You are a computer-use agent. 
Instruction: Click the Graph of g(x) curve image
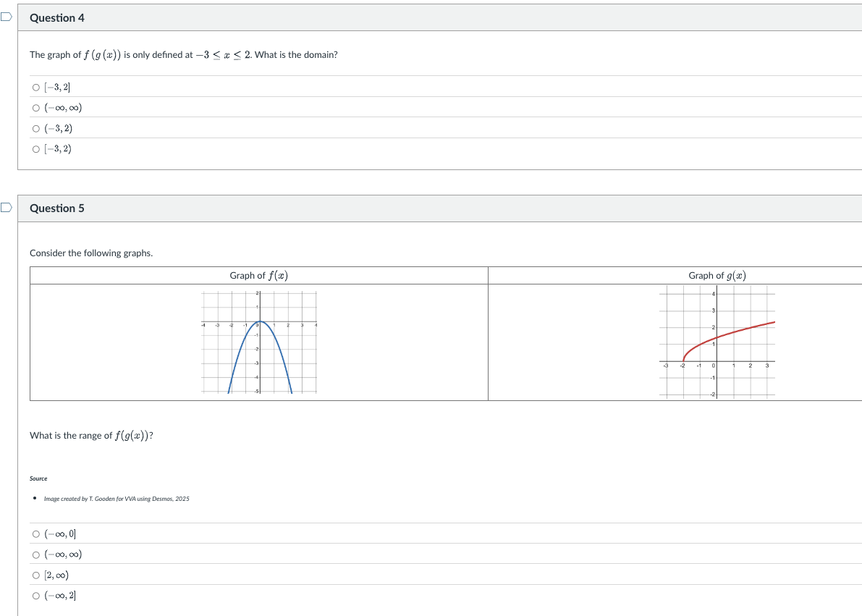point(718,344)
